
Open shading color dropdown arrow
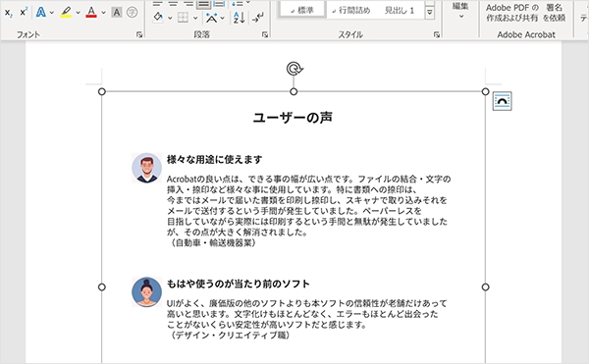[x=170, y=18]
